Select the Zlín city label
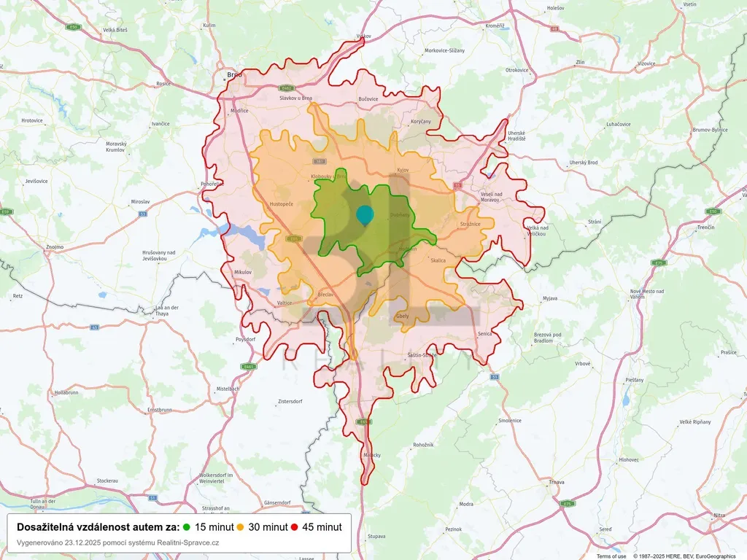The width and height of the screenshot is (747, 560). [x=580, y=63]
